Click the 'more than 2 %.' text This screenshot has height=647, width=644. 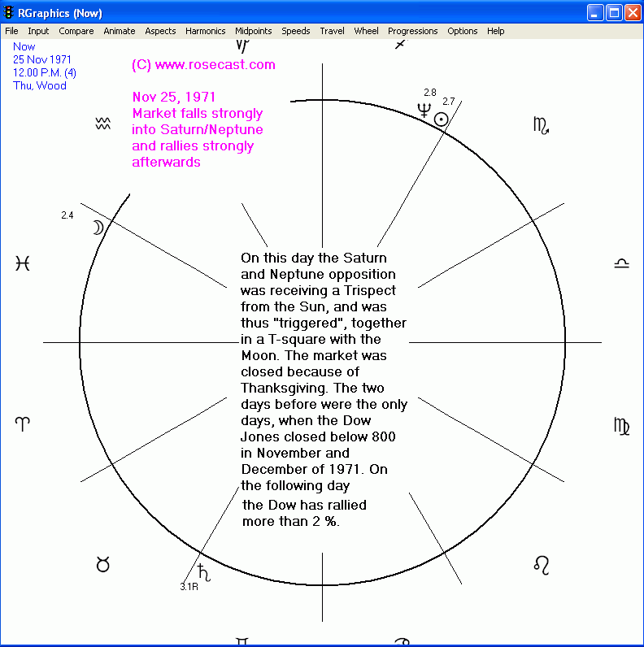291,522
